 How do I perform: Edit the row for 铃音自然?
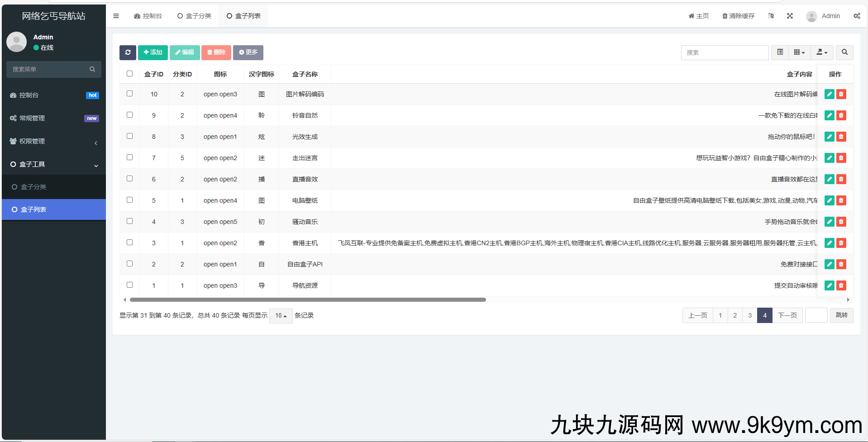coord(829,115)
